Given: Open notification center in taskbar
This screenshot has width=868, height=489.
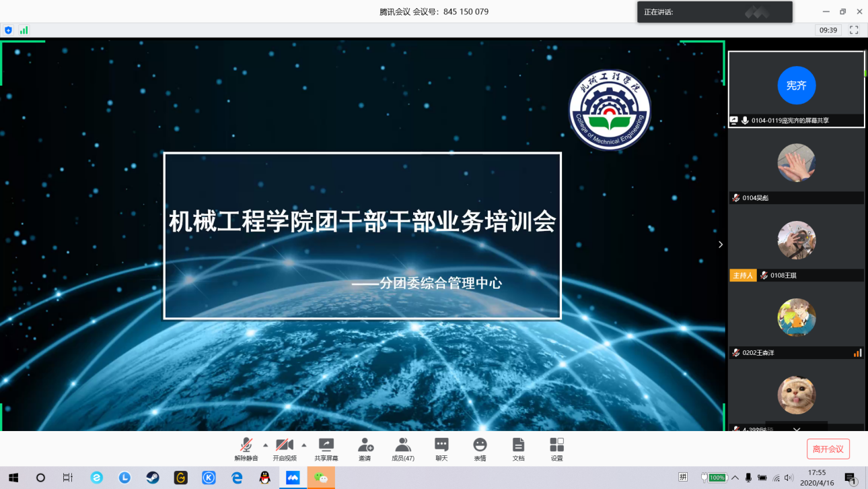Looking at the screenshot, I should click(x=851, y=478).
